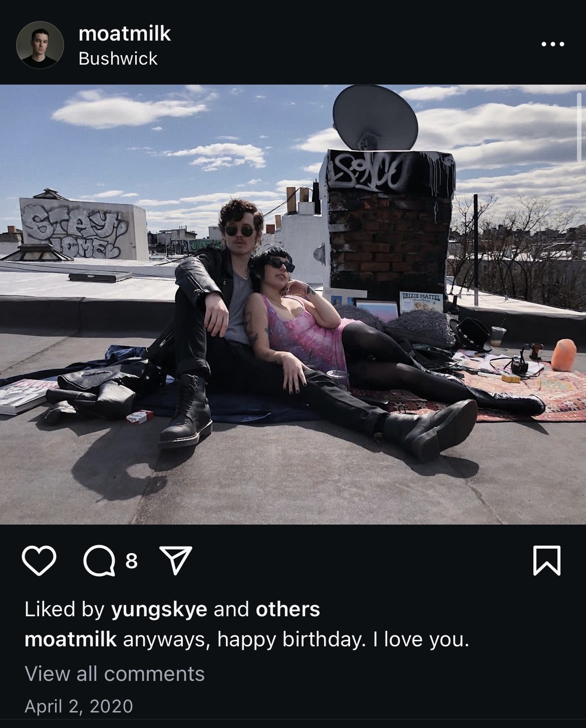
Task: Save post with the bookmark icon
Action: (546, 561)
